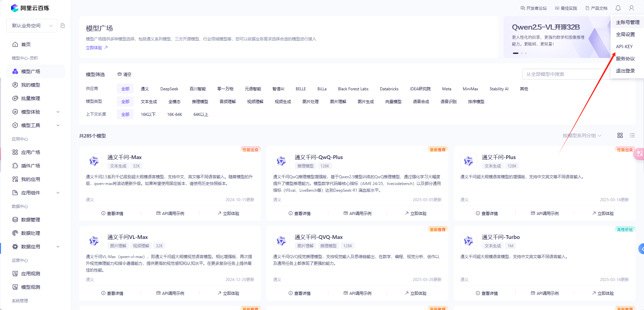Open 产品文档 in the header

(x=596, y=8)
